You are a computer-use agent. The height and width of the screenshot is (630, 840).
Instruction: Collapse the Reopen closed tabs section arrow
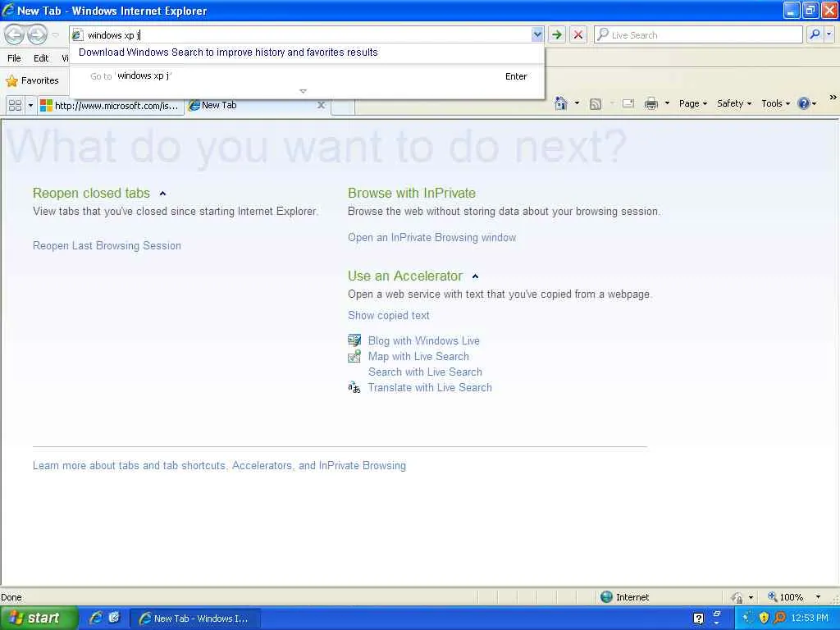pos(163,194)
